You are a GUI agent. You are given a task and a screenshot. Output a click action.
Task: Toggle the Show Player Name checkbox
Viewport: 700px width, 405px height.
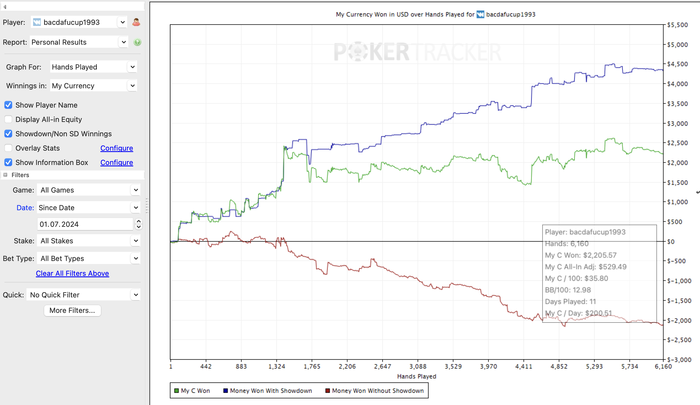point(8,105)
